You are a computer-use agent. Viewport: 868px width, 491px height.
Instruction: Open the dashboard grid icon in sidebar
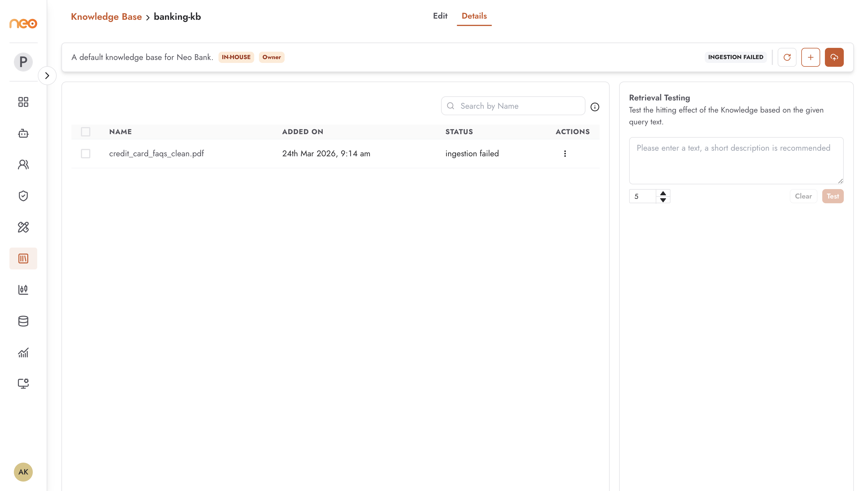click(x=23, y=102)
